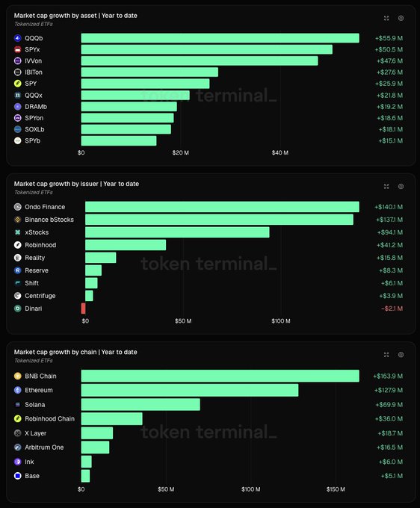420x508 pixels.
Task: Click the Reserve issuer icon
Action: (x=18, y=270)
